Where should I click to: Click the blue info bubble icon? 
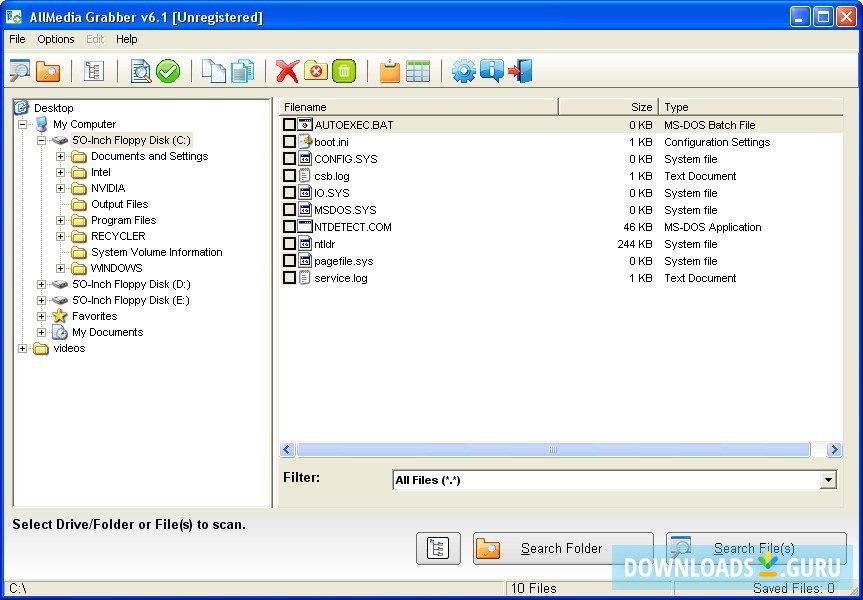tap(491, 72)
